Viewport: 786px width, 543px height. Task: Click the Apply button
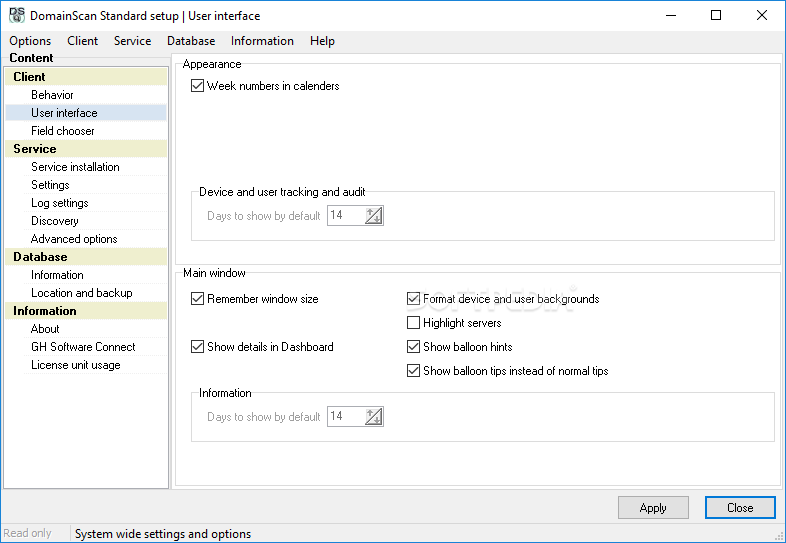[653, 508]
